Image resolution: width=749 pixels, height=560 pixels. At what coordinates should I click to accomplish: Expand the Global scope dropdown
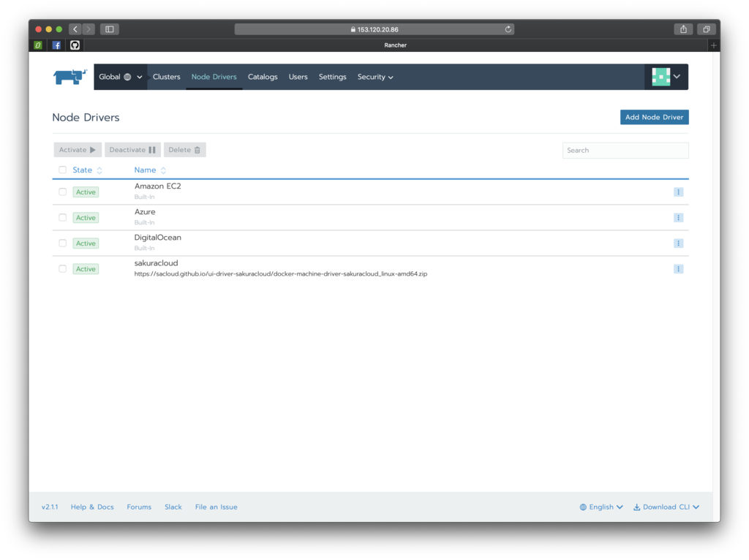tap(121, 77)
